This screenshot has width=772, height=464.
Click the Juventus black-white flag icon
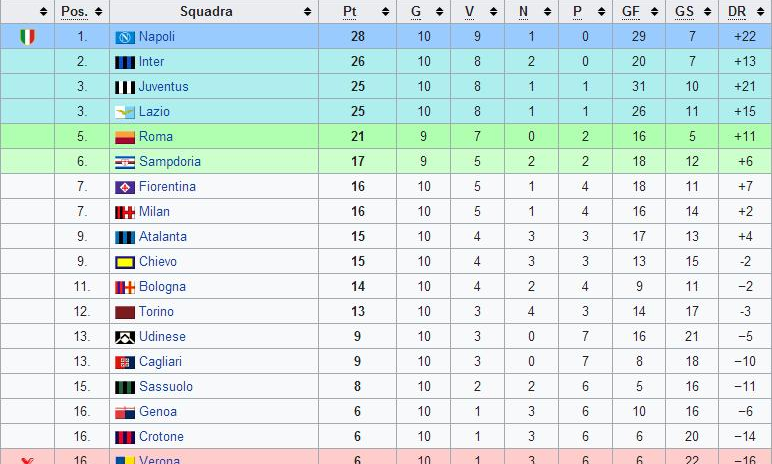pos(125,87)
